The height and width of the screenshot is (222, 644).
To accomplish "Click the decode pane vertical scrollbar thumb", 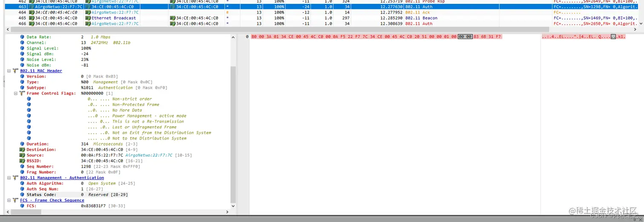I will click(x=233, y=134).
